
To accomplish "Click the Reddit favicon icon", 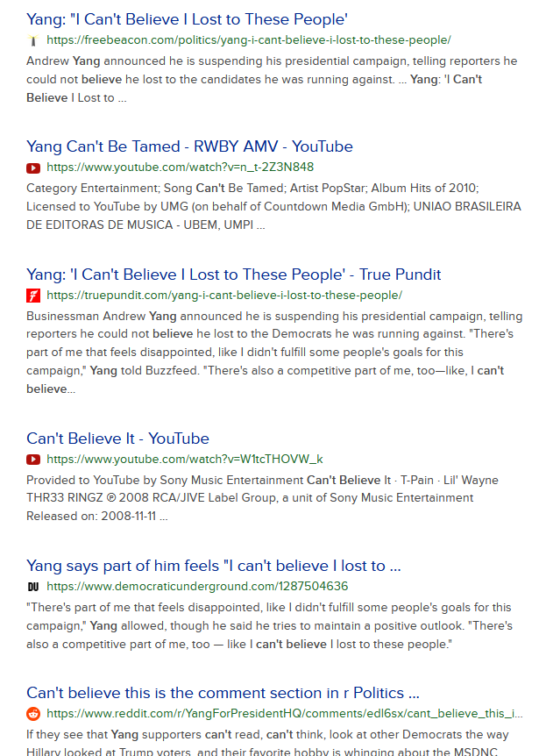I will click(x=32, y=714).
